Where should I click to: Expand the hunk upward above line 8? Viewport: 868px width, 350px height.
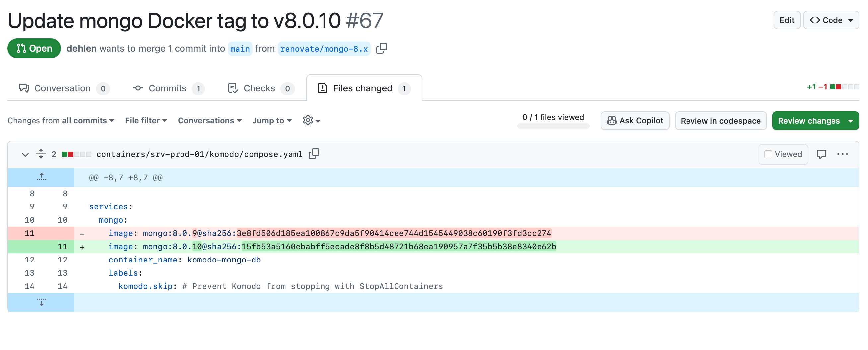click(41, 177)
